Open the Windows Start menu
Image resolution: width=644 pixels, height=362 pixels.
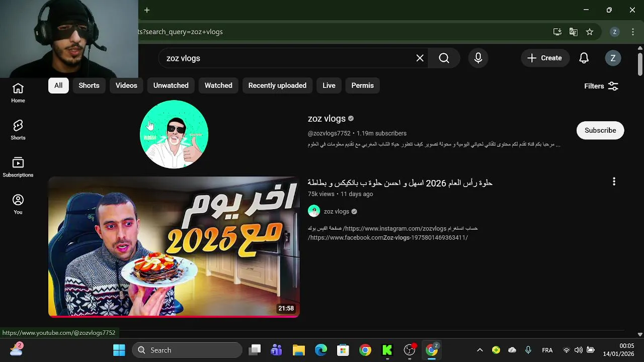click(x=119, y=350)
